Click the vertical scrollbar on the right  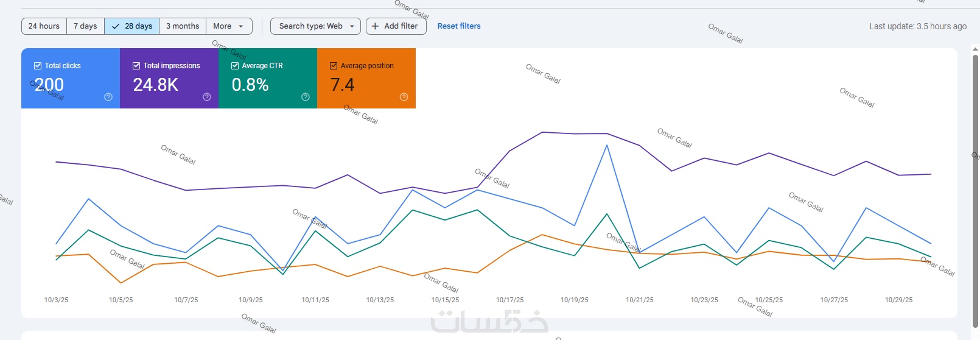click(x=975, y=183)
